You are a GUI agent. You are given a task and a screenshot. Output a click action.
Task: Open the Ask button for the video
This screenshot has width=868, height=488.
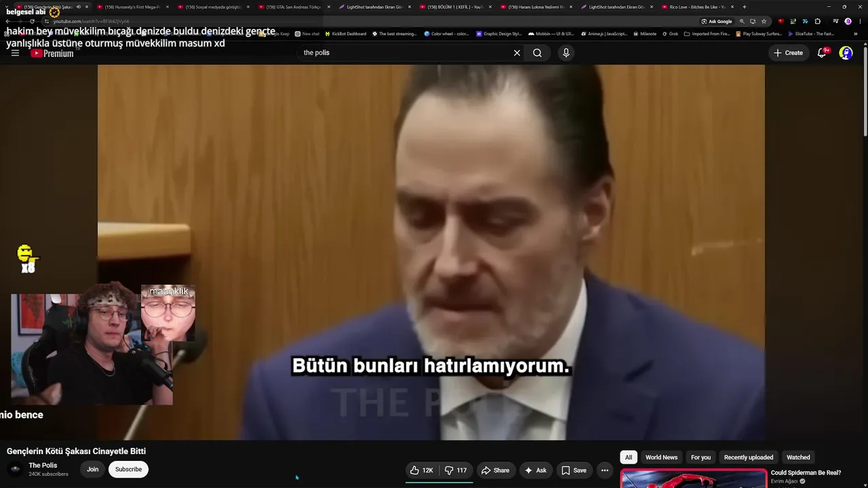535,470
